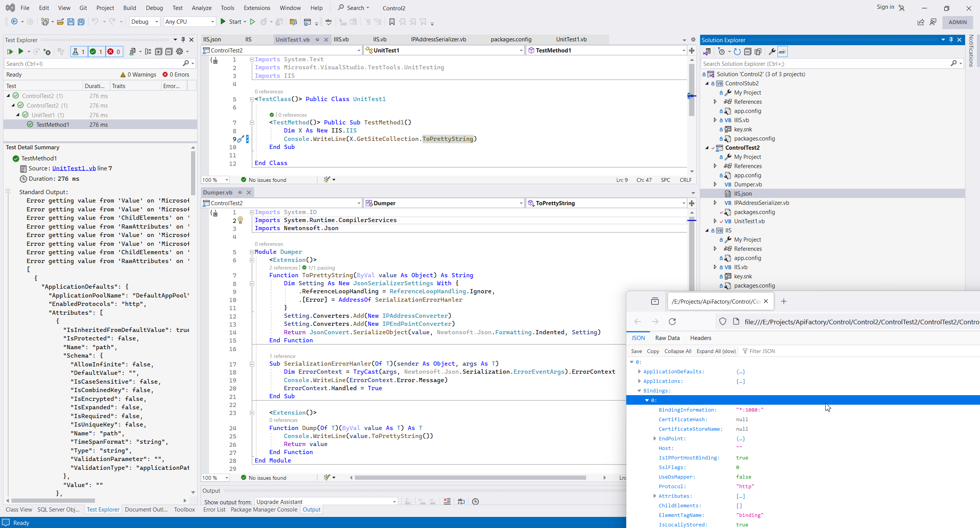Click Solution Explorer properties wrench icon
The image size is (980, 528).
(772, 52)
